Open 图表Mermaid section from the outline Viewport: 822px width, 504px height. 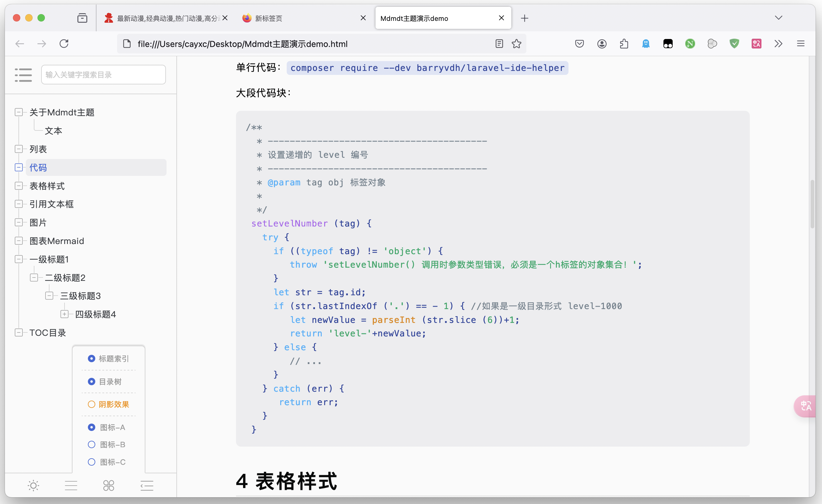[57, 241]
